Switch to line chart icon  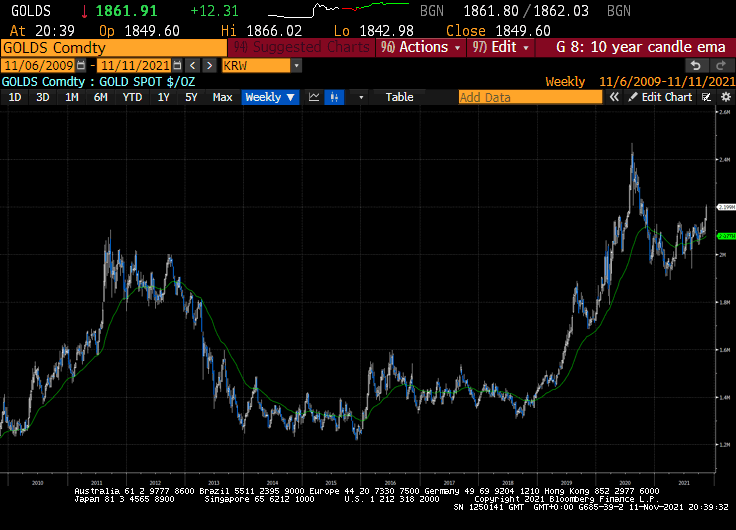coord(314,97)
